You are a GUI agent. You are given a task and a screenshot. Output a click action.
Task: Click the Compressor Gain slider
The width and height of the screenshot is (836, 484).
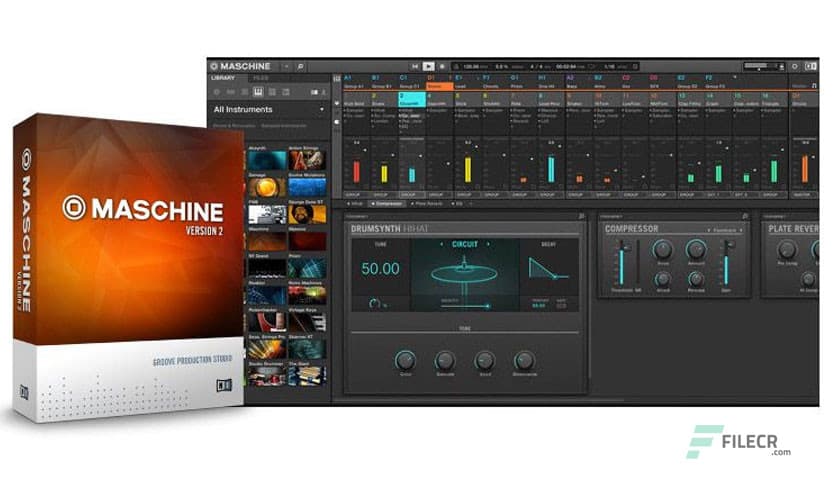pyautogui.click(x=727, y=263)
